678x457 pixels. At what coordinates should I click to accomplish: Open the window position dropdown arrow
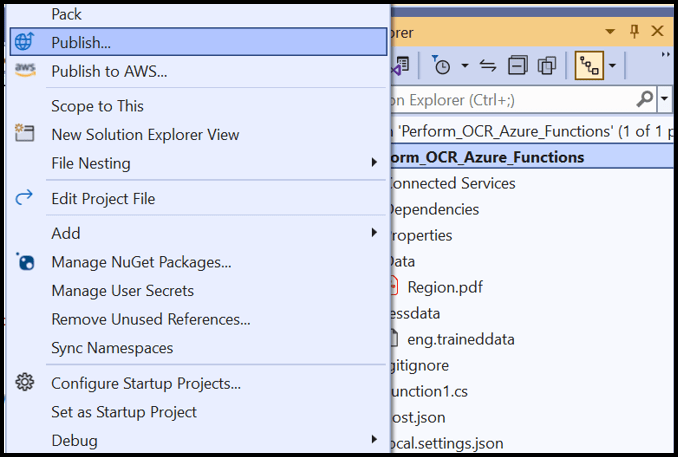610,32
